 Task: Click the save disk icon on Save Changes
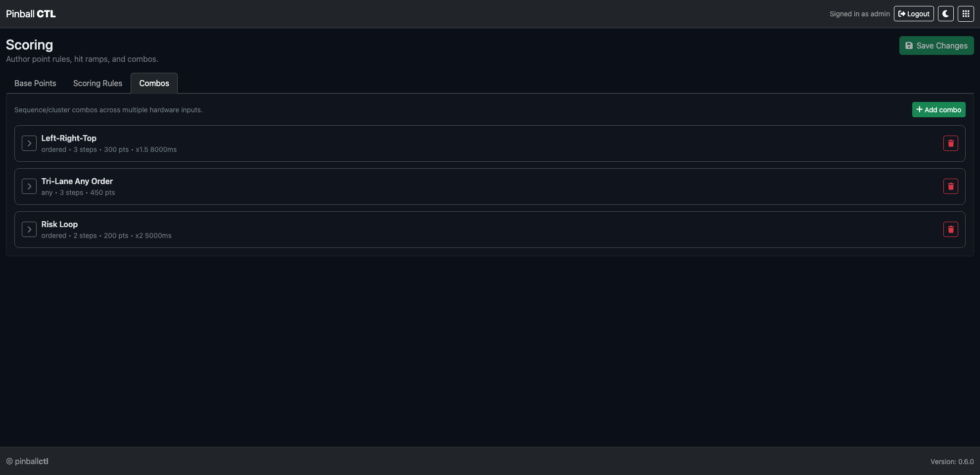[909, 45]
